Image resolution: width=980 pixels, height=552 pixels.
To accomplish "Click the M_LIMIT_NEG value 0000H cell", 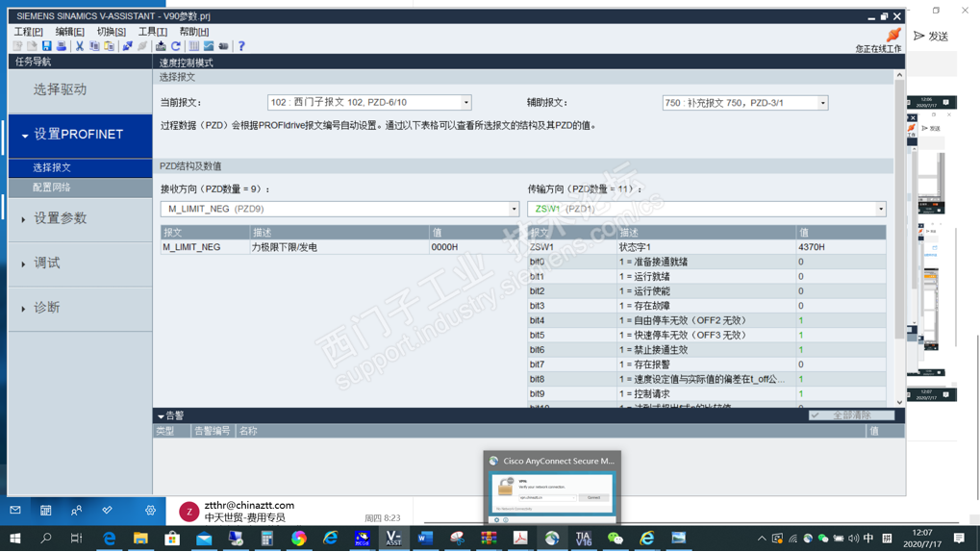I will coord(474,247).
